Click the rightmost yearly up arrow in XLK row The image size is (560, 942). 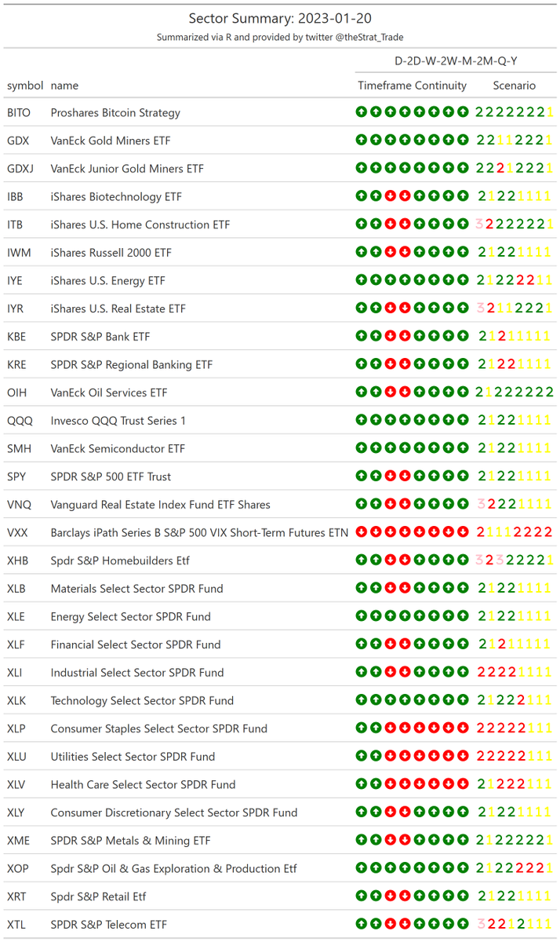pyautogui.click(x=463, y=700)
